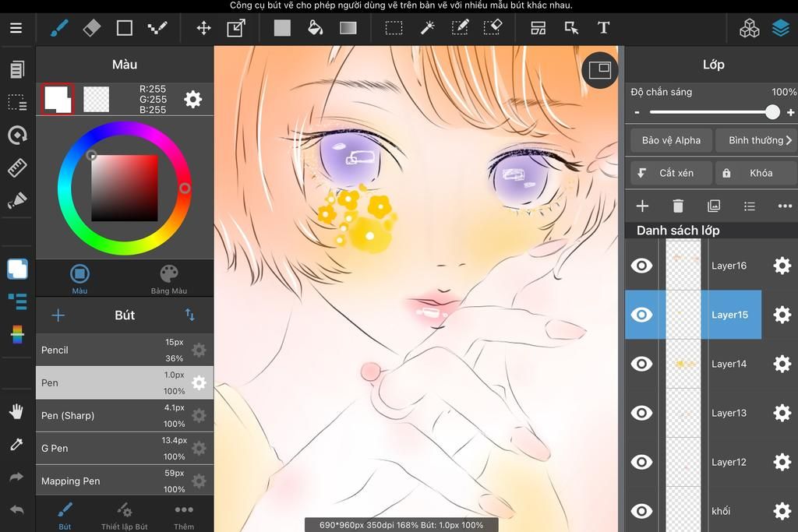The width and height of the screenshot is (798, 532).
Task: Click the redo arrow
Action: (x=16, y=477)
